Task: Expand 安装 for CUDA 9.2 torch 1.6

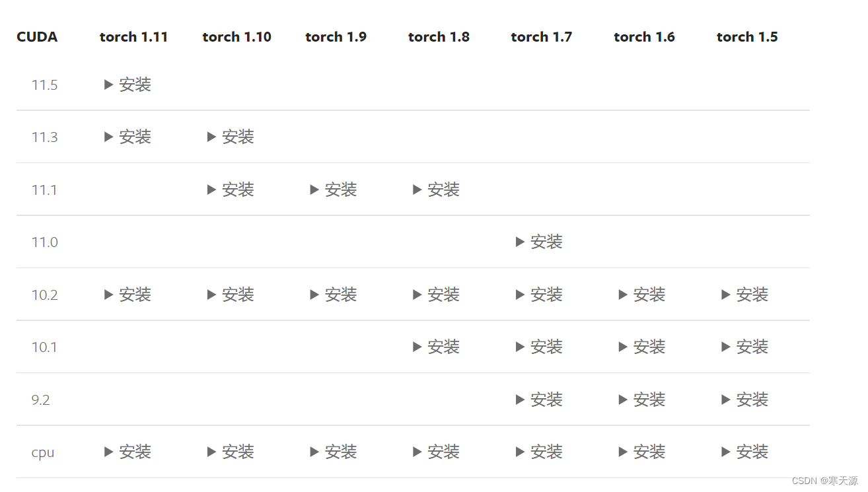Action: pyautogui.click(x=643, y=400)
